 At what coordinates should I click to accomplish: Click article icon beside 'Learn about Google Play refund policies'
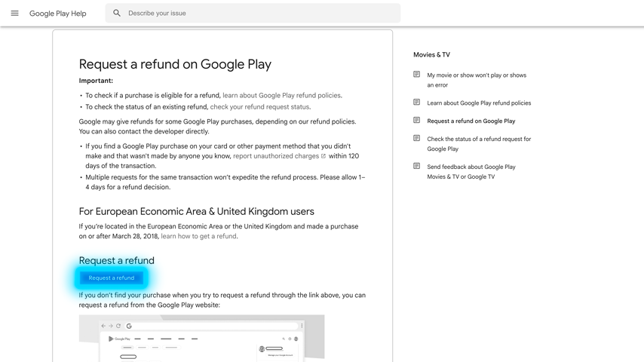click(416, 103)
